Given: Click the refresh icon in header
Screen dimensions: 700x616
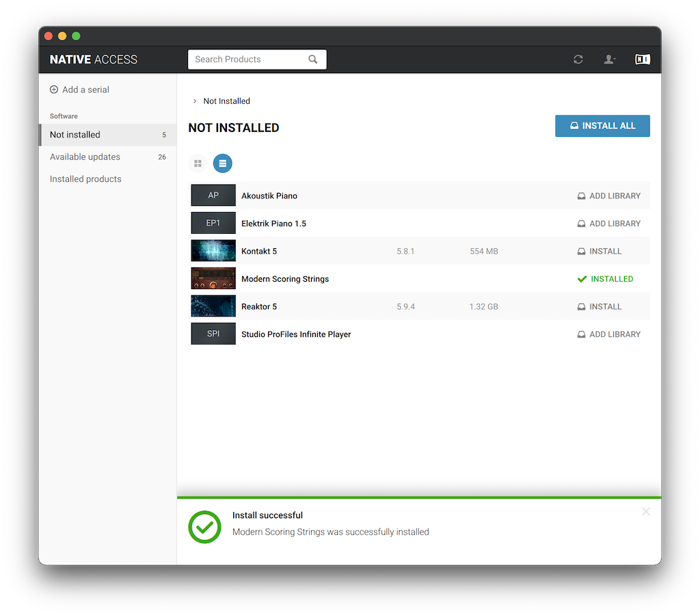Looking at the screenshot, I should click(x=578, y=59).
